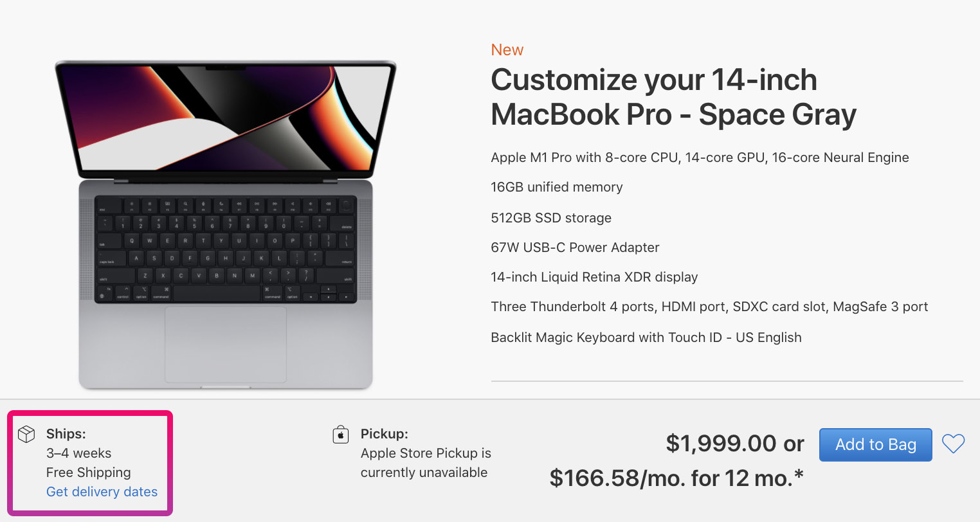Select the Backlit Magic Keyboard spec line
Screen dimensions: 980x522
(646, 337)
